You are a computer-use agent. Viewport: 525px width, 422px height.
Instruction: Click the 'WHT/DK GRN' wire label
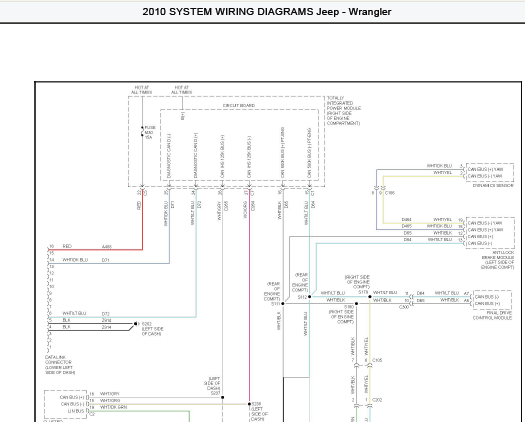(x=114, y=407)
